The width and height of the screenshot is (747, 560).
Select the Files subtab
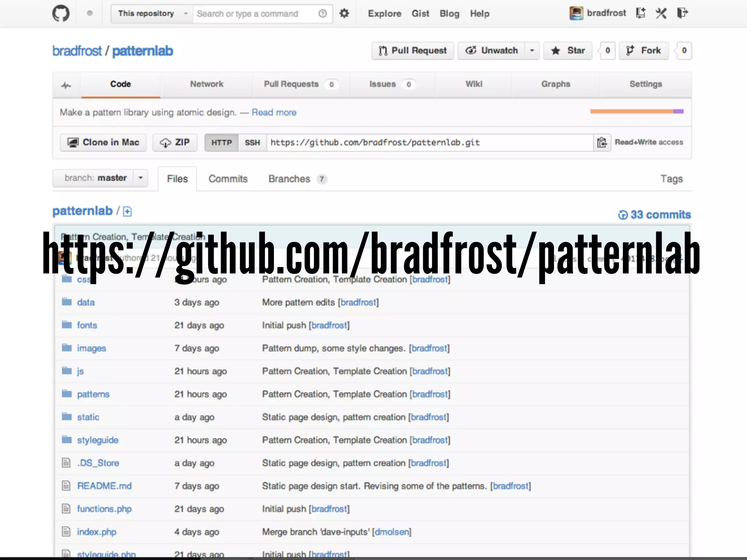point(177,179)
